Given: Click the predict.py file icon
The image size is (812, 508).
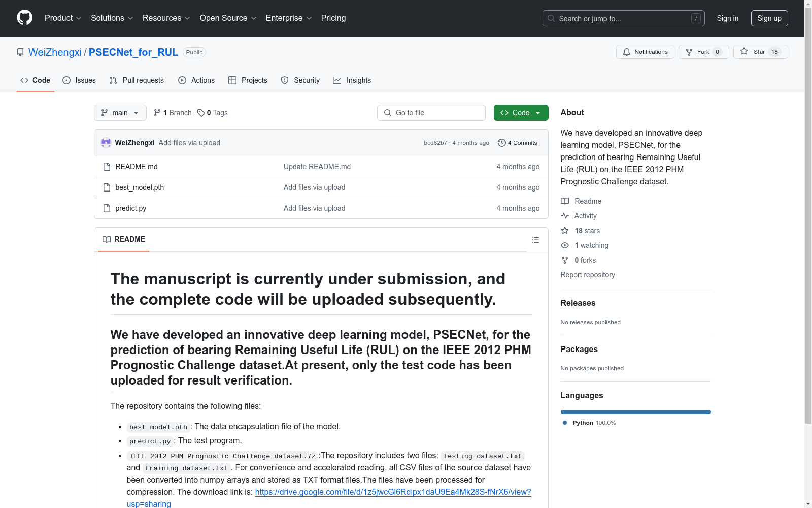Looking at the screenshot, I should (107, 208).
